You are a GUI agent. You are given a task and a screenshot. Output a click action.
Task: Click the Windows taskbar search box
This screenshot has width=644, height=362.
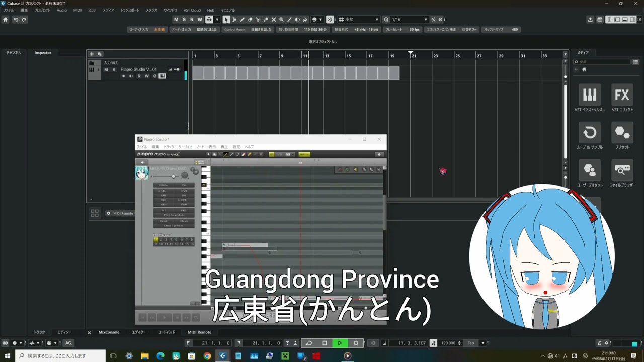pos(60,356)
